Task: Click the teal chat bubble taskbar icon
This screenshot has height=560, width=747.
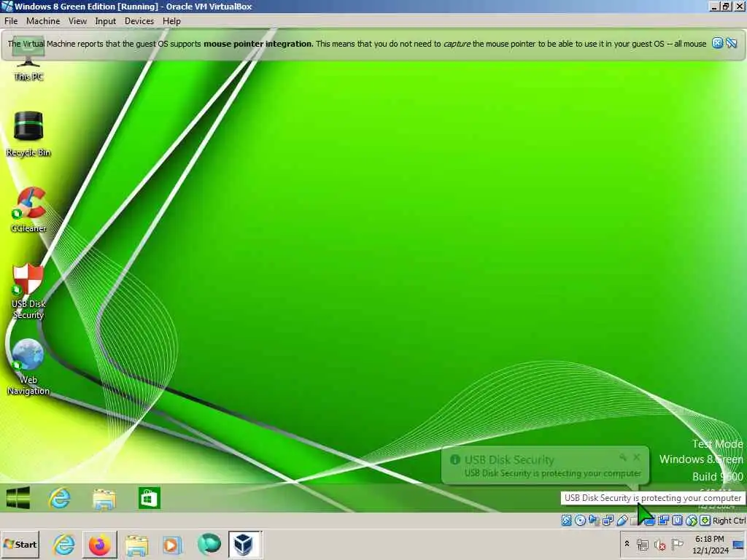Action: (209, 544)
